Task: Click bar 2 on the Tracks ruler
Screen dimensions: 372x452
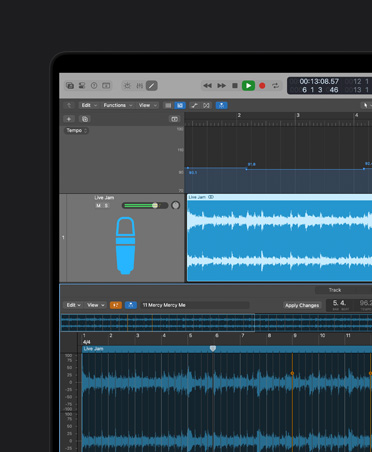Action: [x=239, y=115]
